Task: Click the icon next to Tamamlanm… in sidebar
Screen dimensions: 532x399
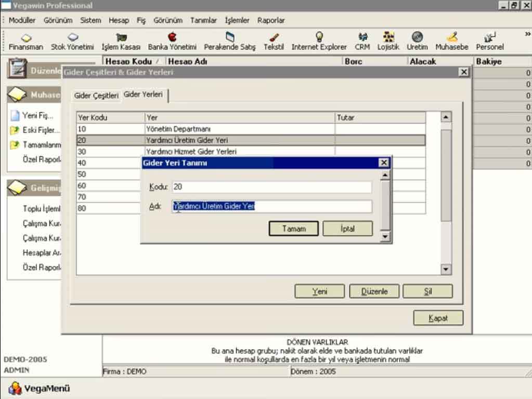Action: [x=15, y=145]
